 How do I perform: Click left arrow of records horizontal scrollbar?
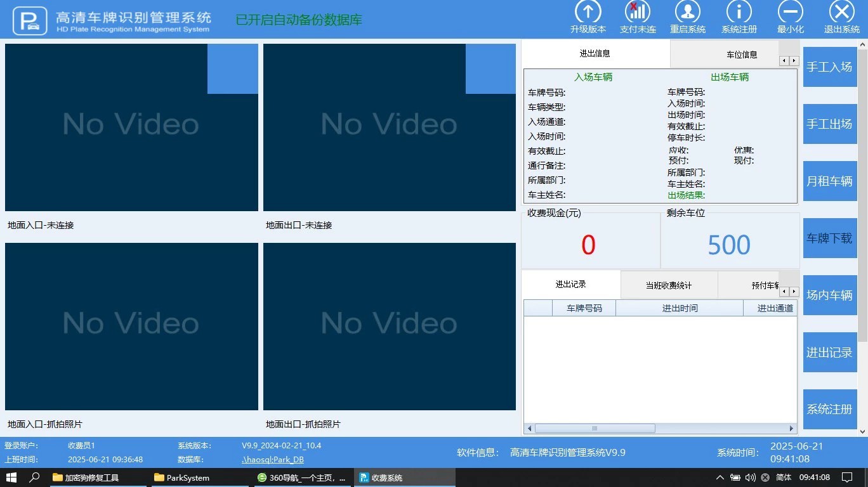[529, 429]
